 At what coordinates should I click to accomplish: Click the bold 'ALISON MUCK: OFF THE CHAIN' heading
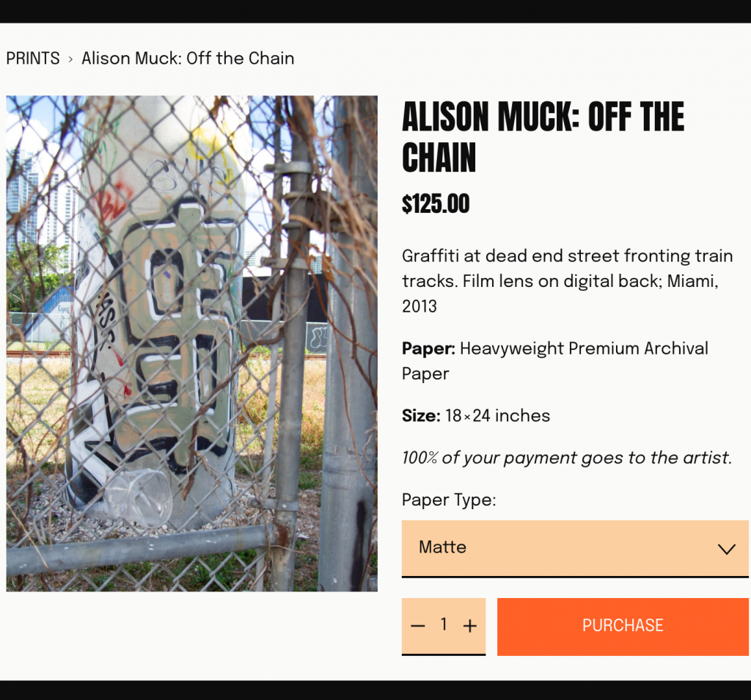543,137
